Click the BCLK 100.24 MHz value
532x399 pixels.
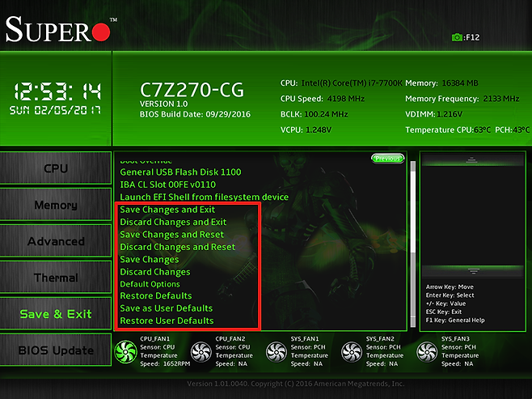coord(326,114)
